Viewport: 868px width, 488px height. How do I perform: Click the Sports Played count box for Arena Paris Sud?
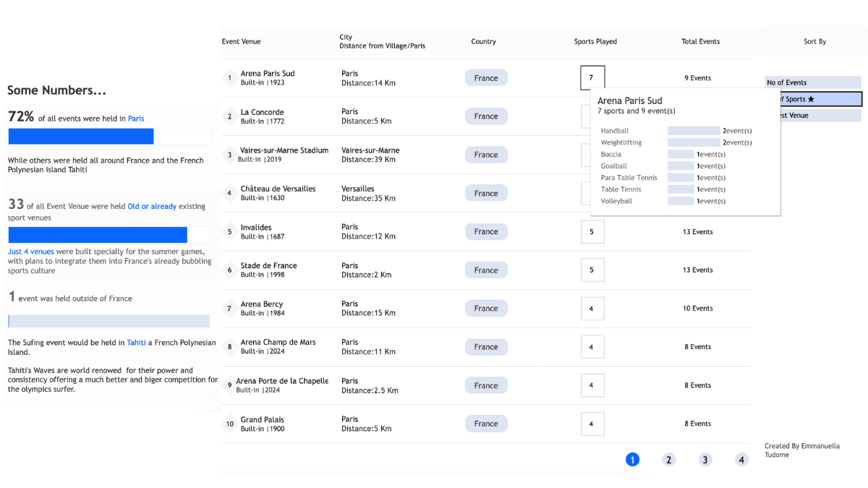pos(592,77)
